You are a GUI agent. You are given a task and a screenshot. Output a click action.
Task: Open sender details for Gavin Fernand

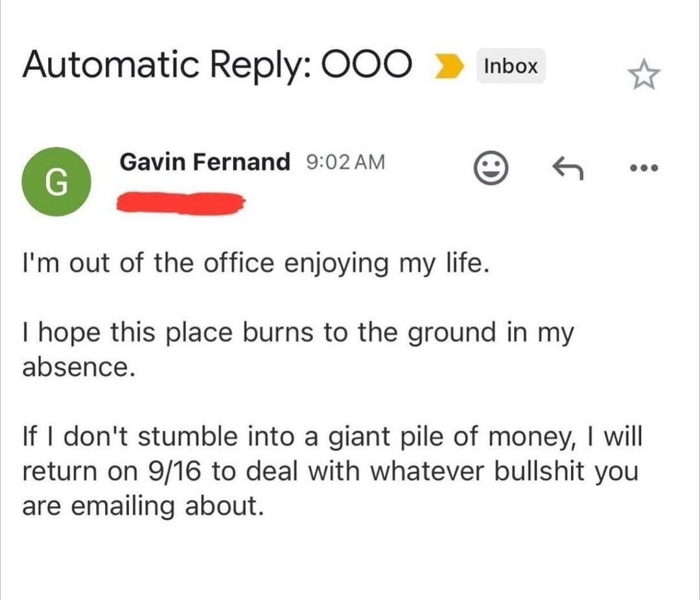(x=204, y=161)
